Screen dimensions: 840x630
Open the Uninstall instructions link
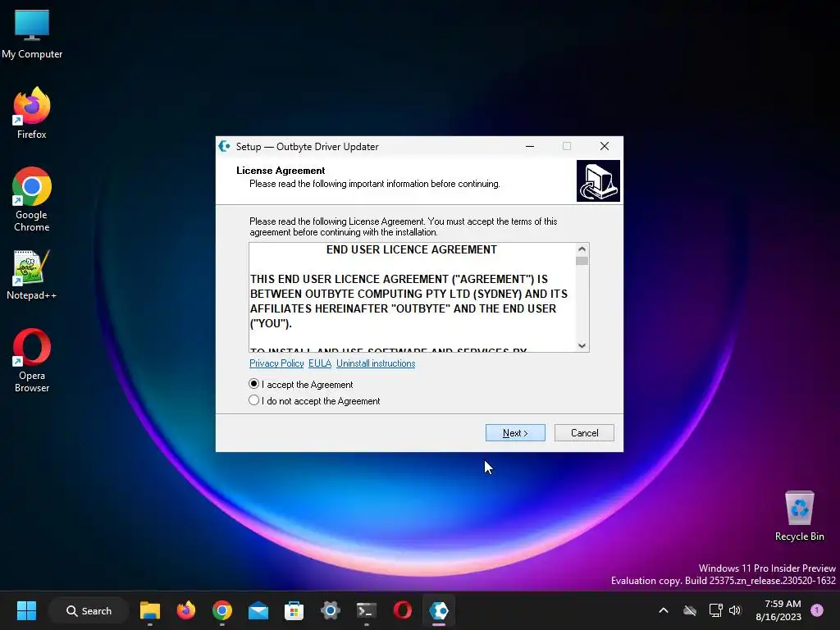coord(376,363)
